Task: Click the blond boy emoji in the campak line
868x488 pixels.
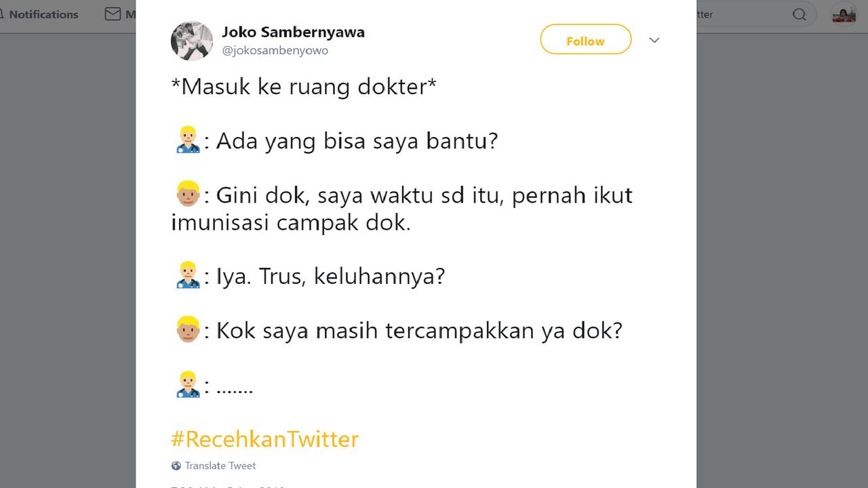Action: [x=188, y=195]
